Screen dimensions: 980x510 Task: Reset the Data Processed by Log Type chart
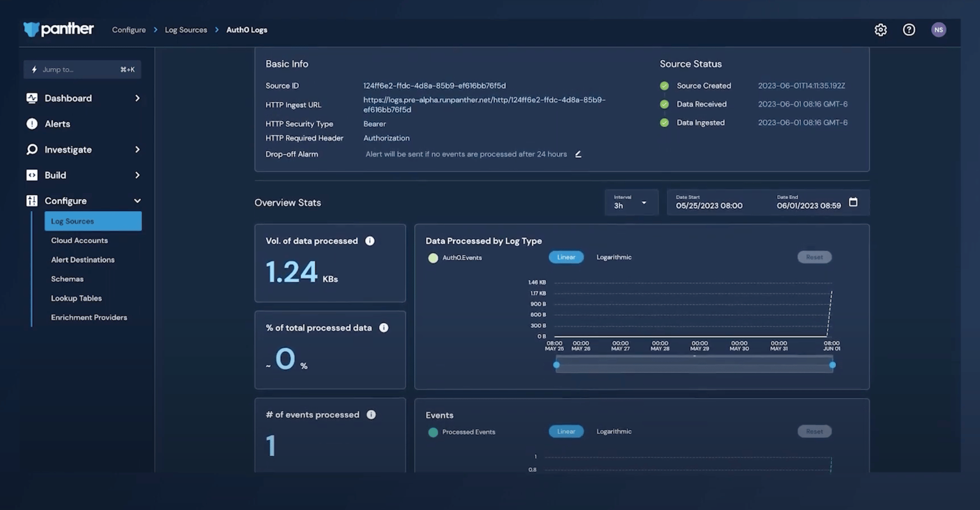814,257
